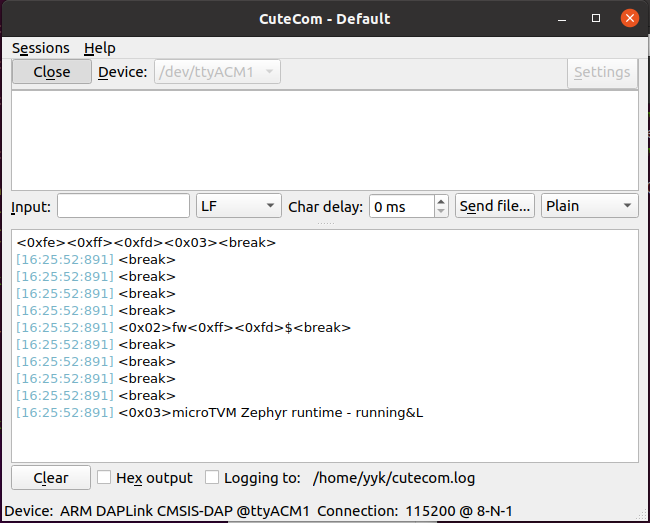The width and height of the screenshot is (650, 523).
Task: Open the /dev/ttyACM1 device dropdown
Action: tap(217, 72)
